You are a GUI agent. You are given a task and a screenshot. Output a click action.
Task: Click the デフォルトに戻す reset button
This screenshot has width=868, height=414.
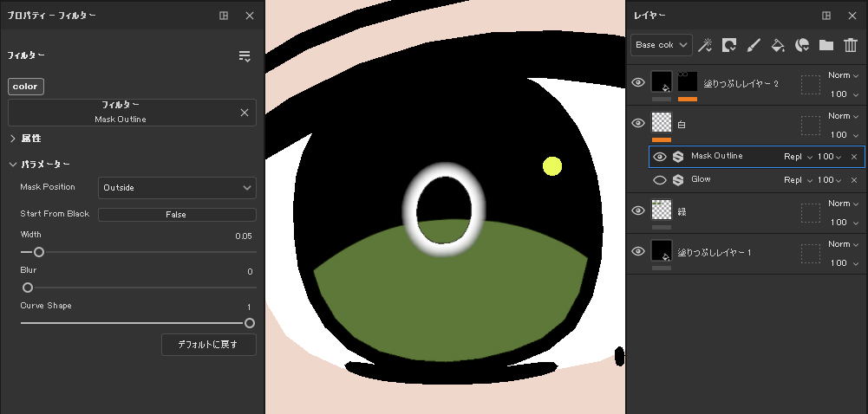(x=208, y=345)
